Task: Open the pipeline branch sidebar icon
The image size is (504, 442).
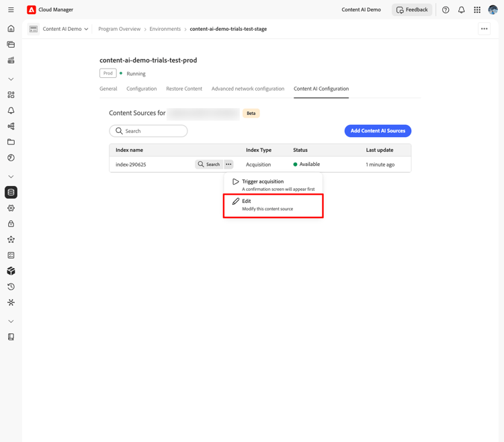Action: pos(11,126)
